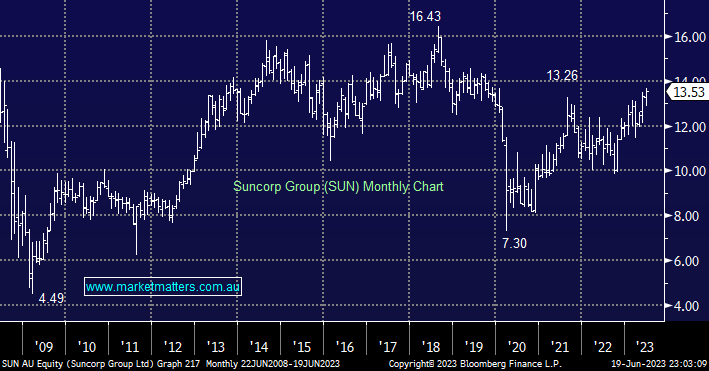
Task: Click the Suncorp Group (SUN) Monthly Chart title
Action: pos(338,186)
